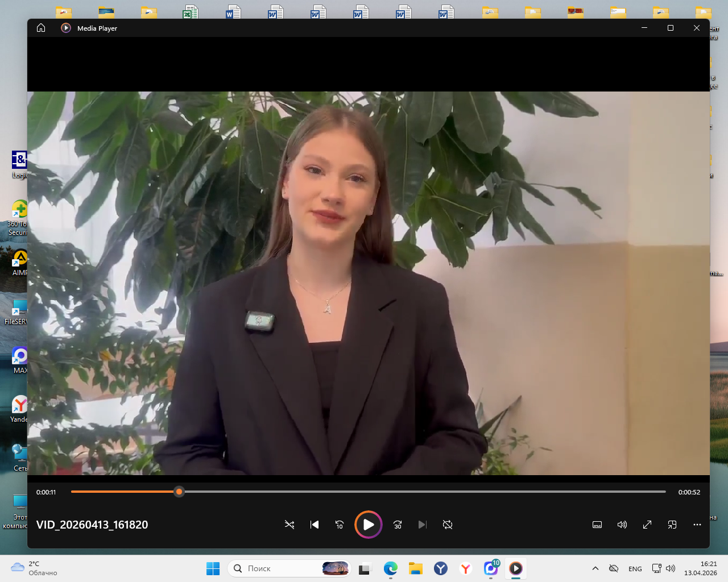This screenshot has width=728, height=582.
Task: Click the seek bar handle
Action: [x=179, y=492]
